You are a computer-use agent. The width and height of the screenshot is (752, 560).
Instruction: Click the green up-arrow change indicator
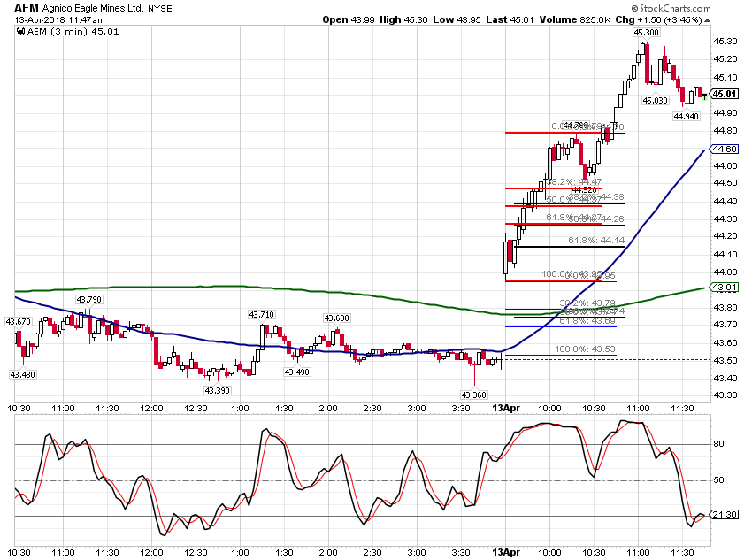tap(708, 20)
